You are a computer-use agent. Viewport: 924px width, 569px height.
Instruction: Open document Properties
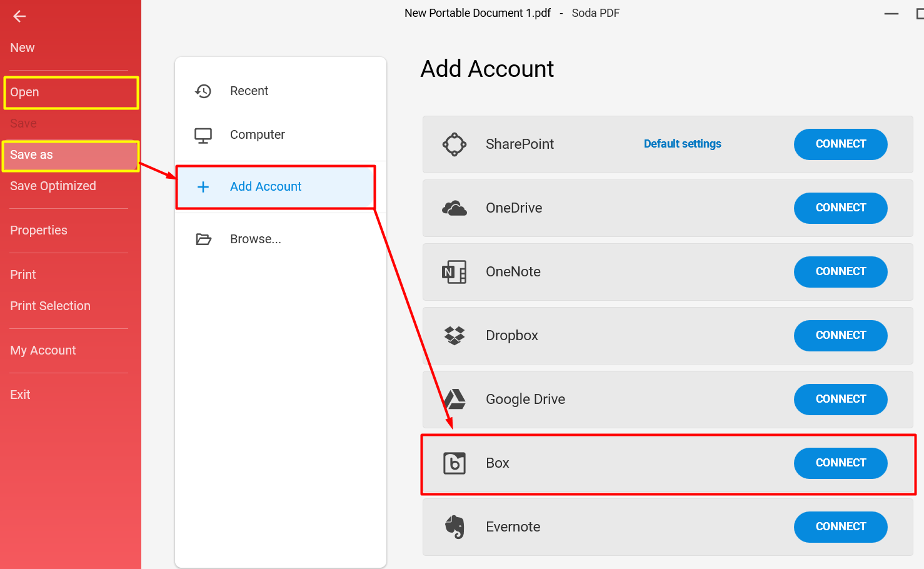[39, 231]
